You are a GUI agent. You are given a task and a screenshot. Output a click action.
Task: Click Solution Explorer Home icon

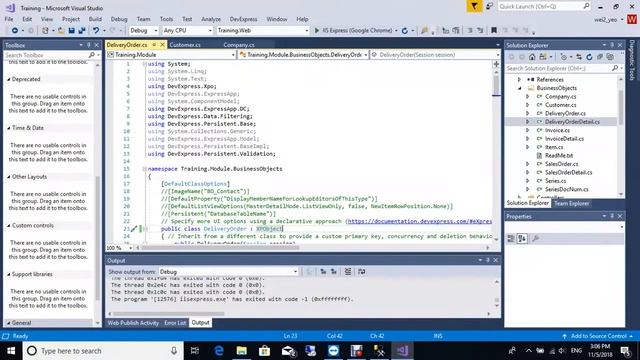click(532, 57)
